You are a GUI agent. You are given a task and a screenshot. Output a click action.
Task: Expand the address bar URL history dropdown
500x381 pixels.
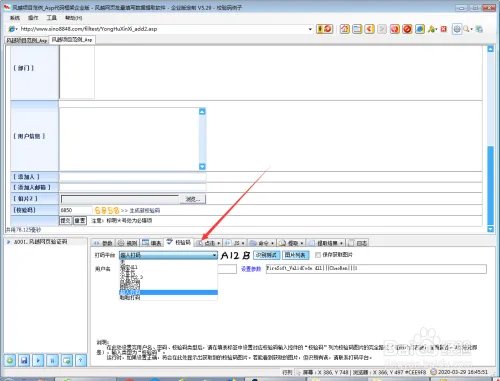click(310, 29)
